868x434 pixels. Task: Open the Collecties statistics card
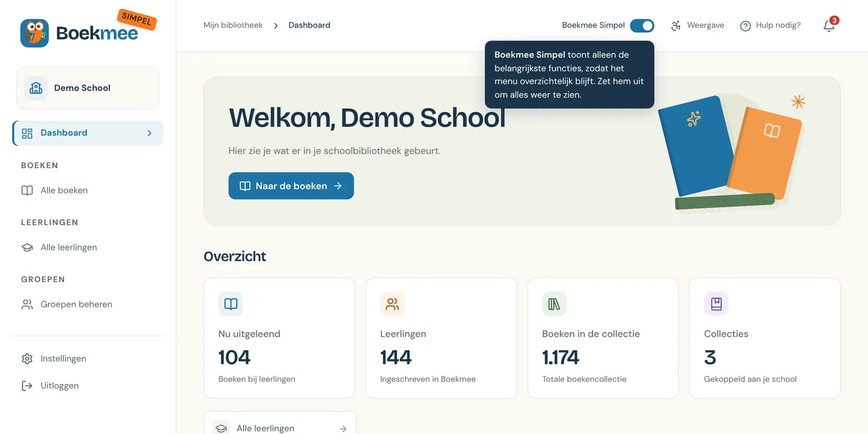tap(765, 338)
